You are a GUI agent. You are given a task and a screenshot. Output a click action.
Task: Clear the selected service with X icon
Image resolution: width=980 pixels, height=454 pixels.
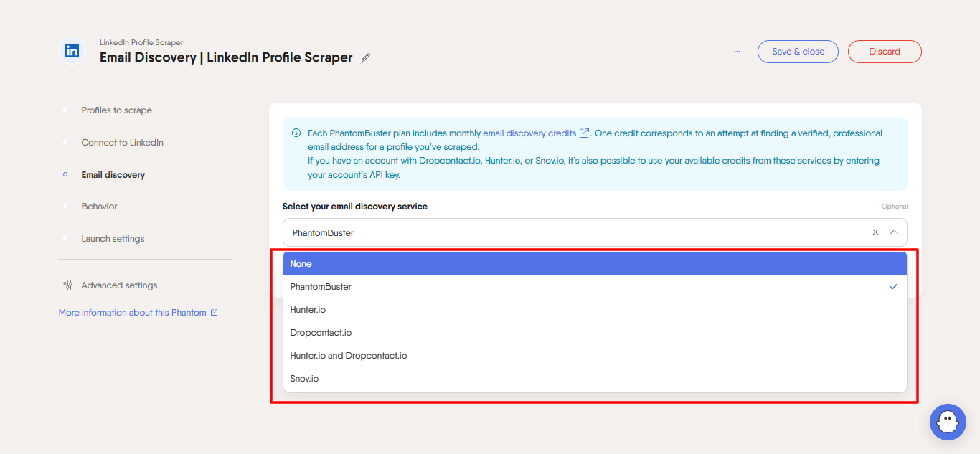pyautogui.click(x=875, y=232)
